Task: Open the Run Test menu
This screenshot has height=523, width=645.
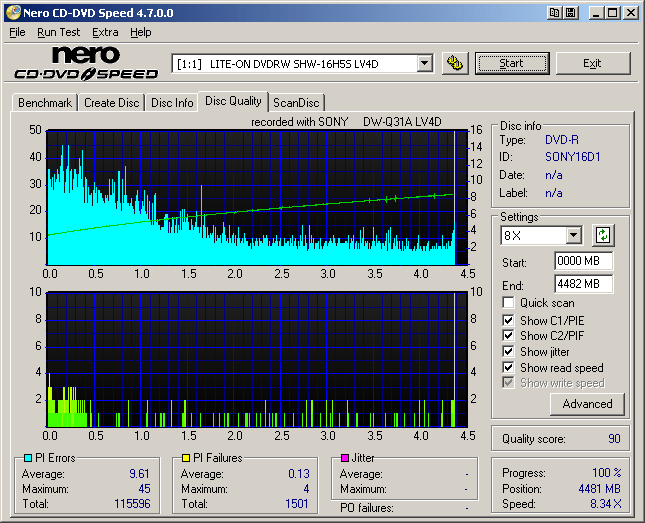Action: tap(58, 32)
